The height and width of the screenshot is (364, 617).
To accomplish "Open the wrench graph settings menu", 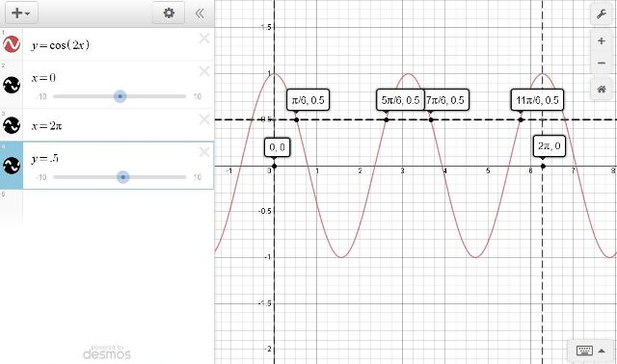I will (602, 14).
